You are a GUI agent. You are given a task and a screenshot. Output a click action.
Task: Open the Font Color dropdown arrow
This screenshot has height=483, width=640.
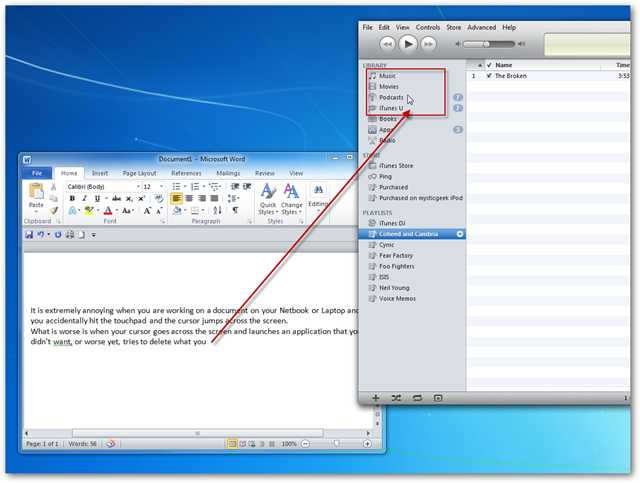point(116,211)
